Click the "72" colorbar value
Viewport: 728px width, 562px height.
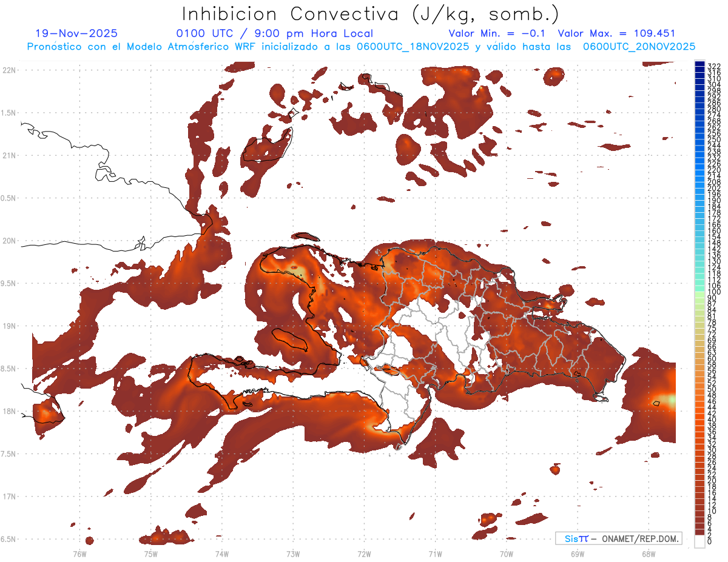pyautogui.click(x=712, y=335)
